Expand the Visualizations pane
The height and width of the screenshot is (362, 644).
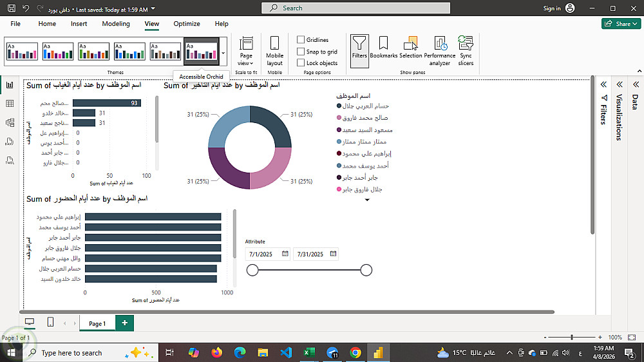point(620,84)
